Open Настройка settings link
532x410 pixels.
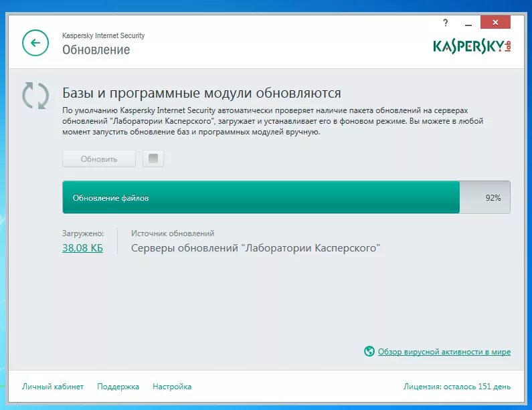(172, 387)
